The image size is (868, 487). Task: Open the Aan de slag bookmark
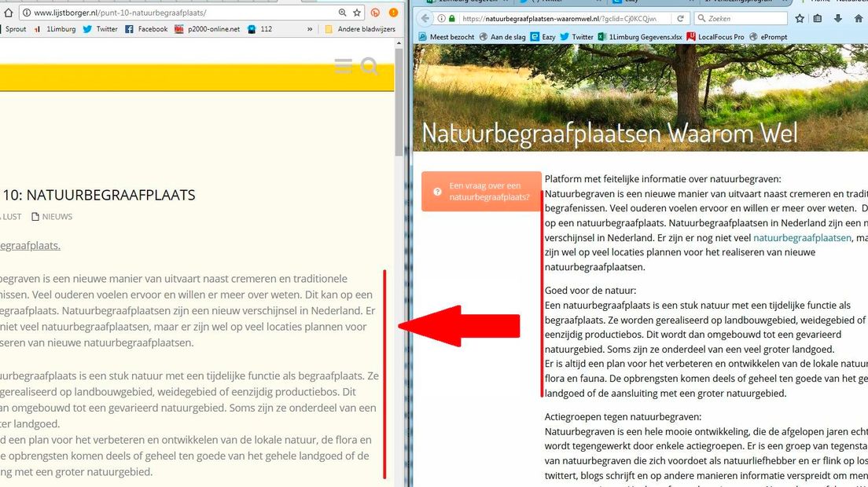pos(502,36)
